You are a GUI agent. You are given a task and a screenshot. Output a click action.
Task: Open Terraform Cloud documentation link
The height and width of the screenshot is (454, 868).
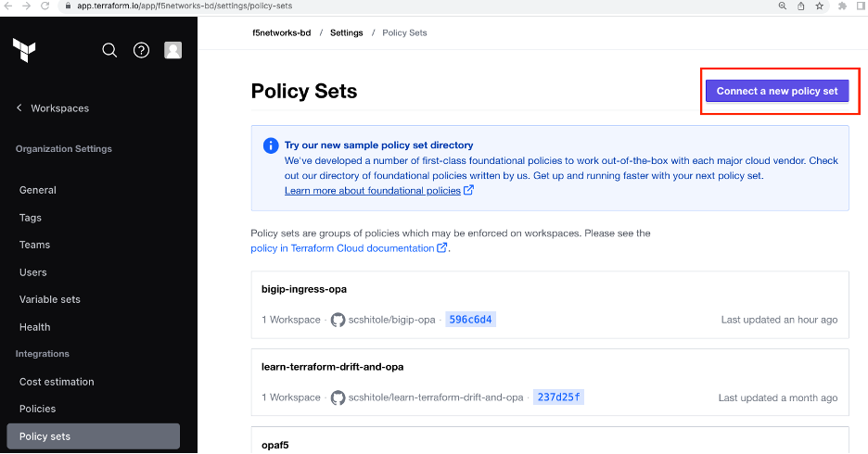[363, 248]
